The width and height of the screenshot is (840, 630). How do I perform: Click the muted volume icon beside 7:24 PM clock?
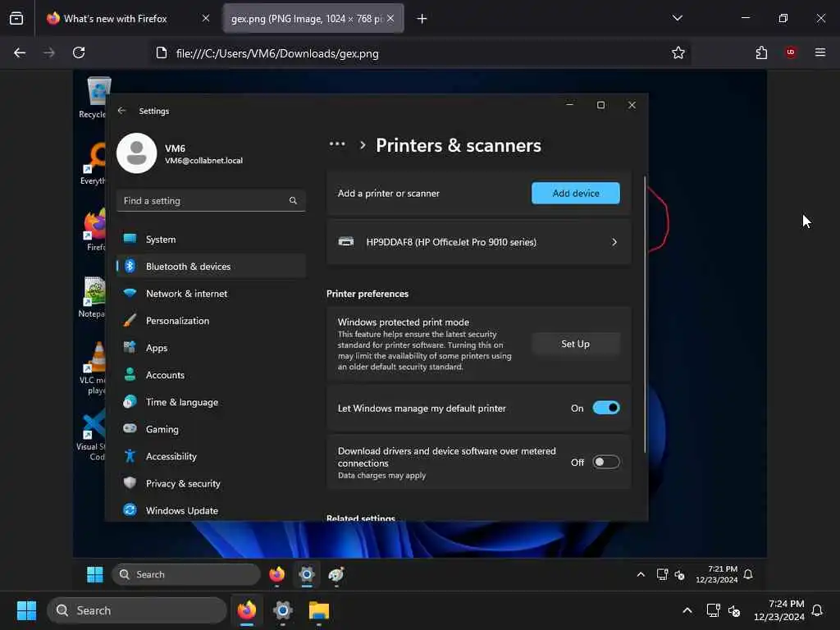click(x=734, y=610)
